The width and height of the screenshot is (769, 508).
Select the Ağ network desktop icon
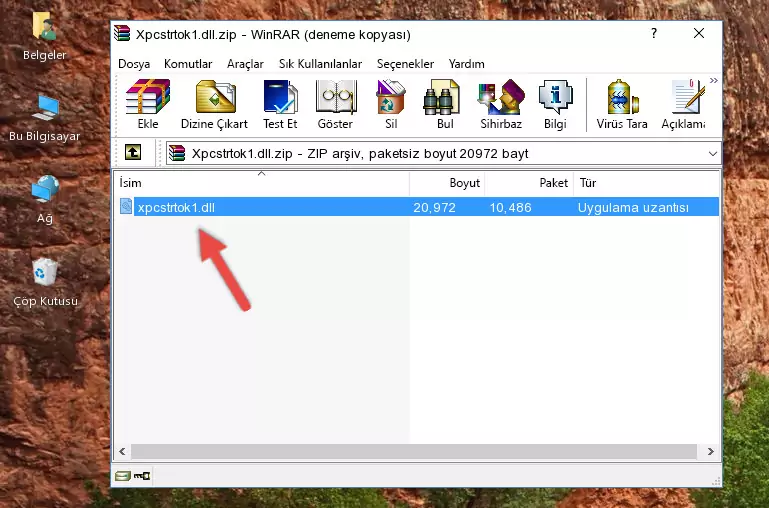tap(45, 200)
